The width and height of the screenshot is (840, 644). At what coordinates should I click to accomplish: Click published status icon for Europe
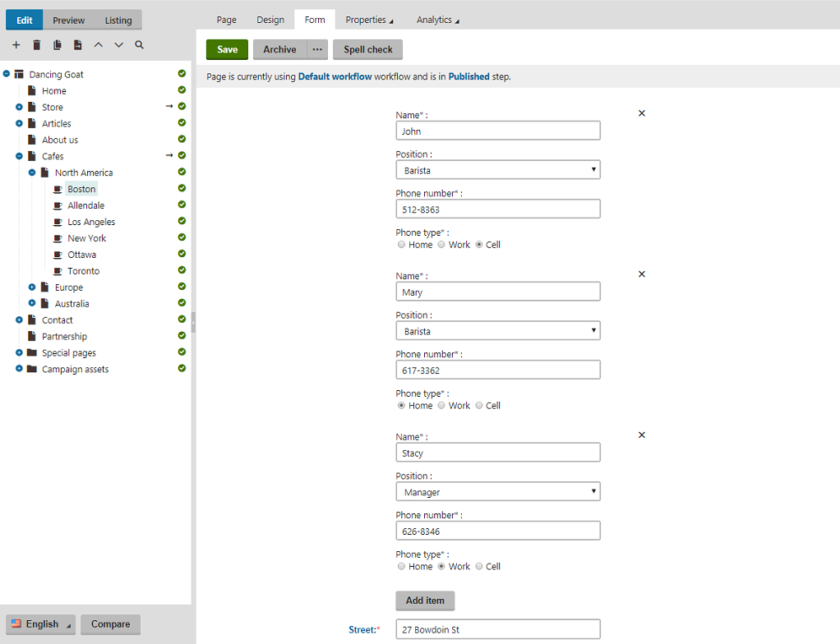click(182, 287)
